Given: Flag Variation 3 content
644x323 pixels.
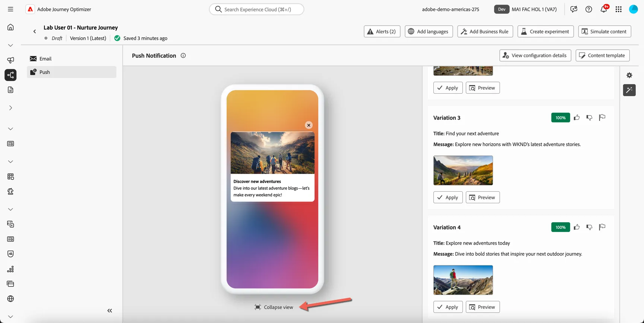Looking at the screenshot, I should (602, 117).
